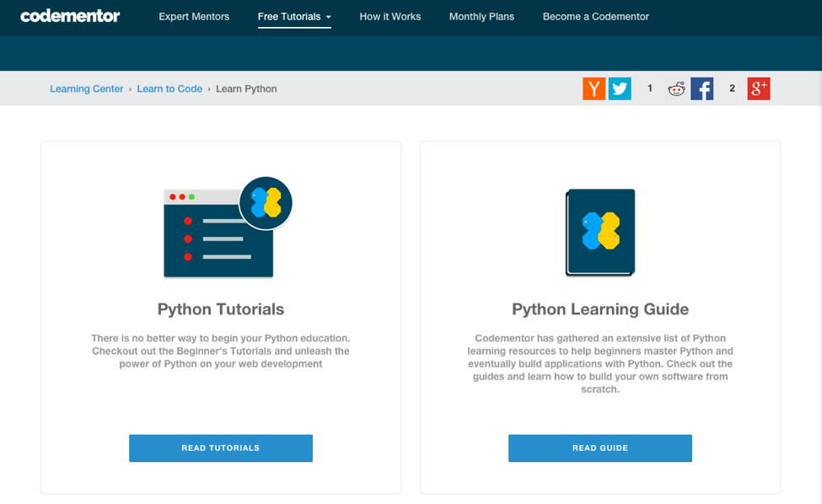Click the Python Tutorials heading
The image size is (822, 504).
221,309
